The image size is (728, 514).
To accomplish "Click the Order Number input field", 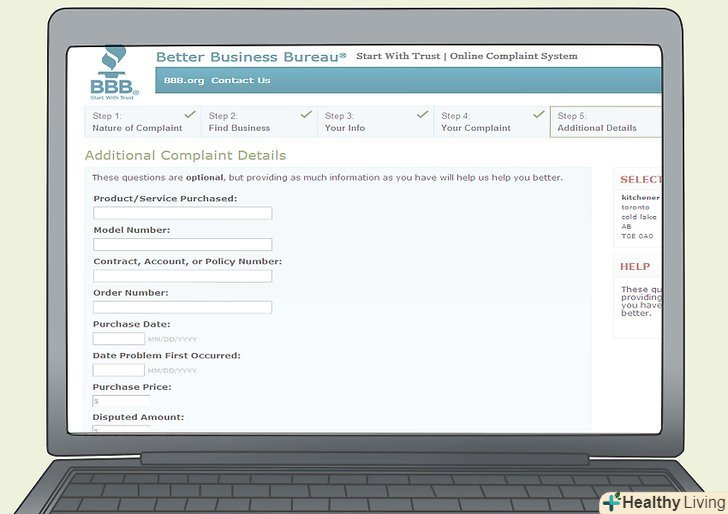I will (x=182, y=307).
